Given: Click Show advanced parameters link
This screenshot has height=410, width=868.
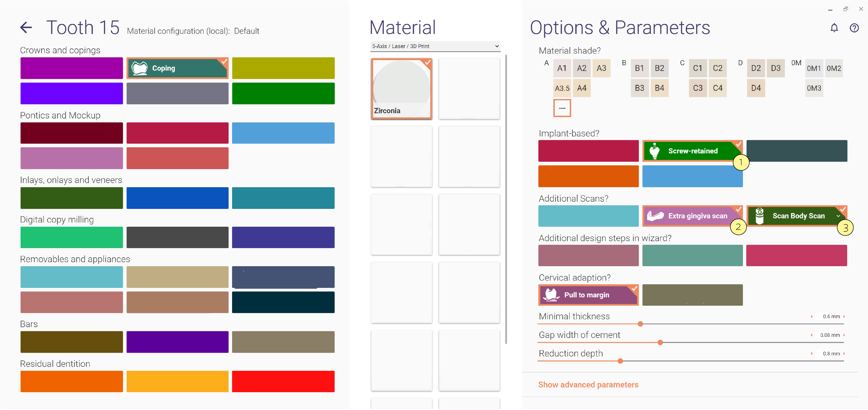Looking at the screenshot, I should (x=588, y=385).
